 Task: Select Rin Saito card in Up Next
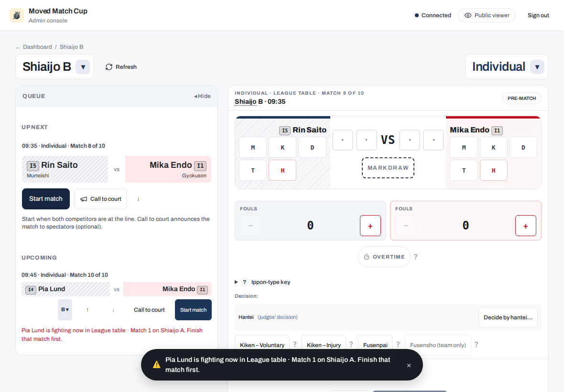coord(65,169)
